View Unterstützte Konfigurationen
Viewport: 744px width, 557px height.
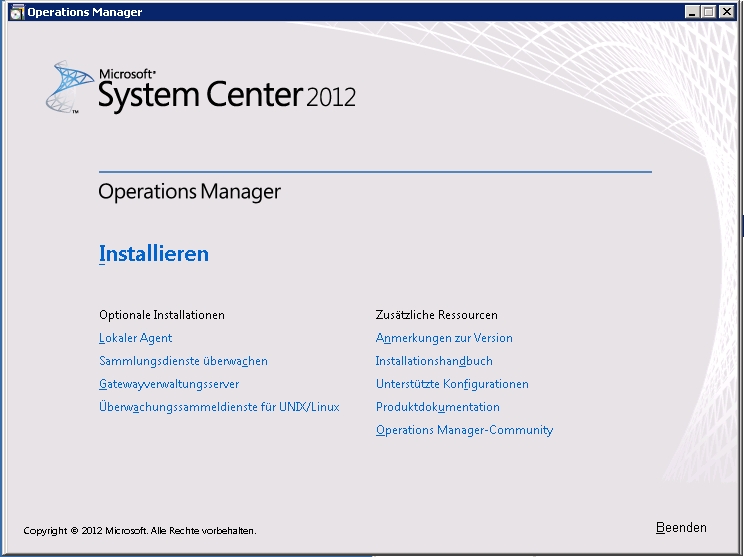452,384
